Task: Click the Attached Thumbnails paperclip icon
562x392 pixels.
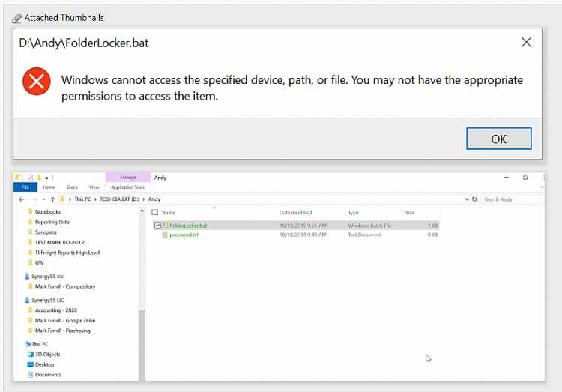Action: click(16, 18)
